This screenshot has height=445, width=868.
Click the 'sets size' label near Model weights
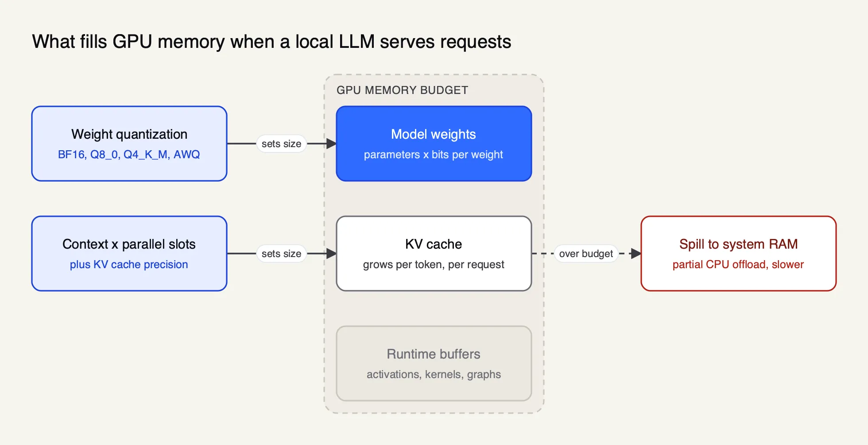281,144
